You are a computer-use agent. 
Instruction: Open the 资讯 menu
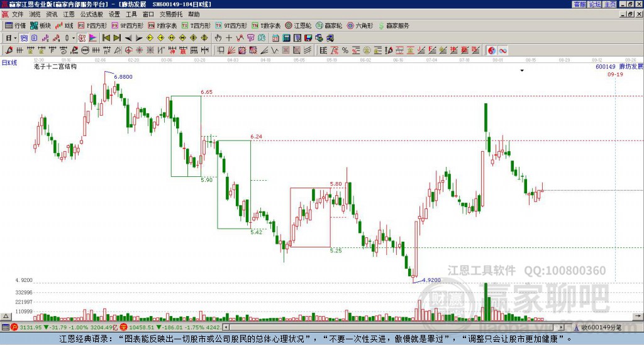[52, 14]
